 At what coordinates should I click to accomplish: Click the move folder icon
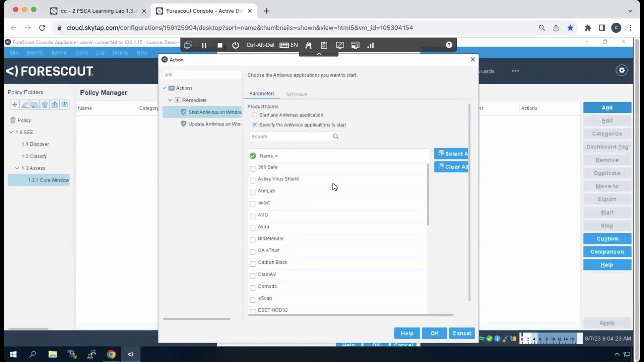click(x=35, y=105)
